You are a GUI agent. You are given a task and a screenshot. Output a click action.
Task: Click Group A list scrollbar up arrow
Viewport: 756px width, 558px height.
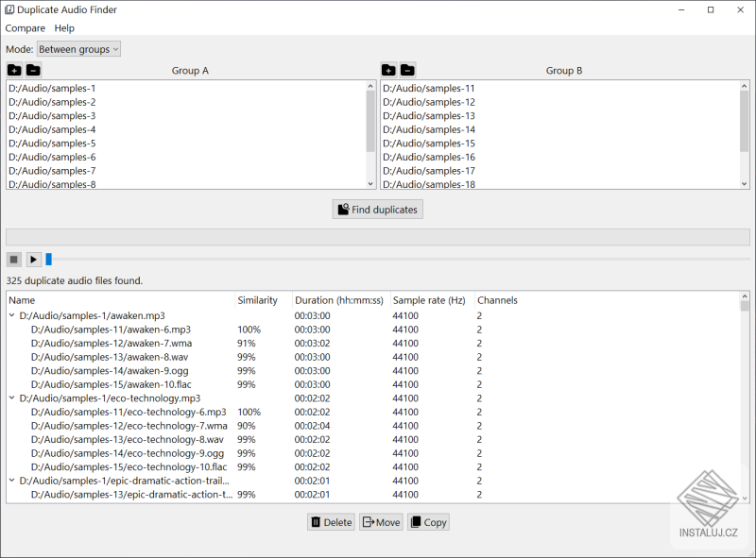[370, 86]
